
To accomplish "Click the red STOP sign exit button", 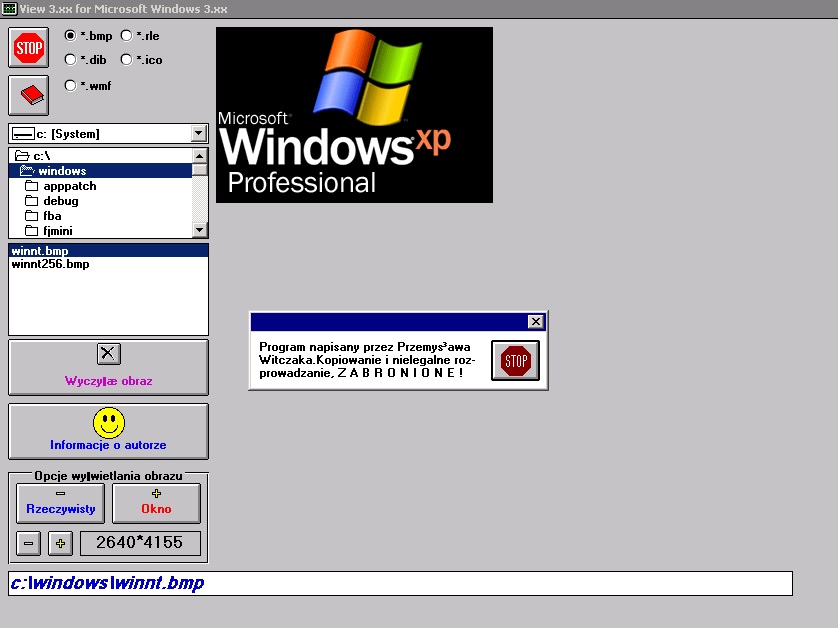I will [28, 48].
